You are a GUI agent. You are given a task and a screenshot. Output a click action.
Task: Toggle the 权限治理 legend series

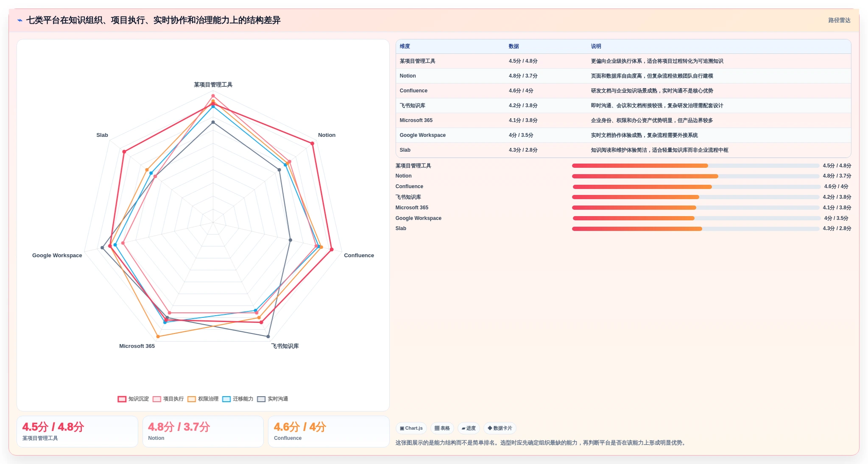click(203, 399)
